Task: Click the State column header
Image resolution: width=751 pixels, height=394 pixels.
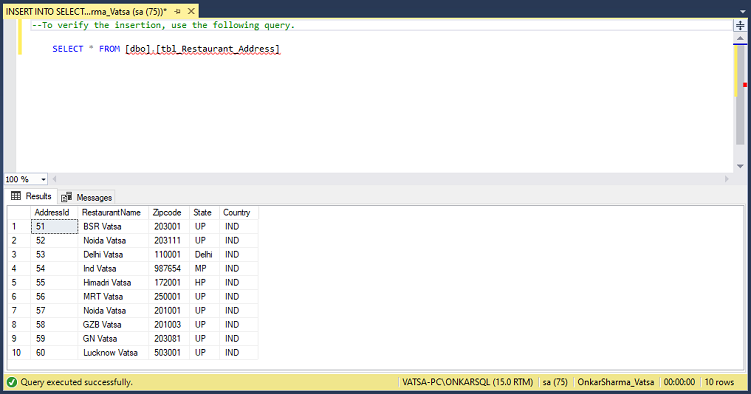Action: tap(204, 213)
